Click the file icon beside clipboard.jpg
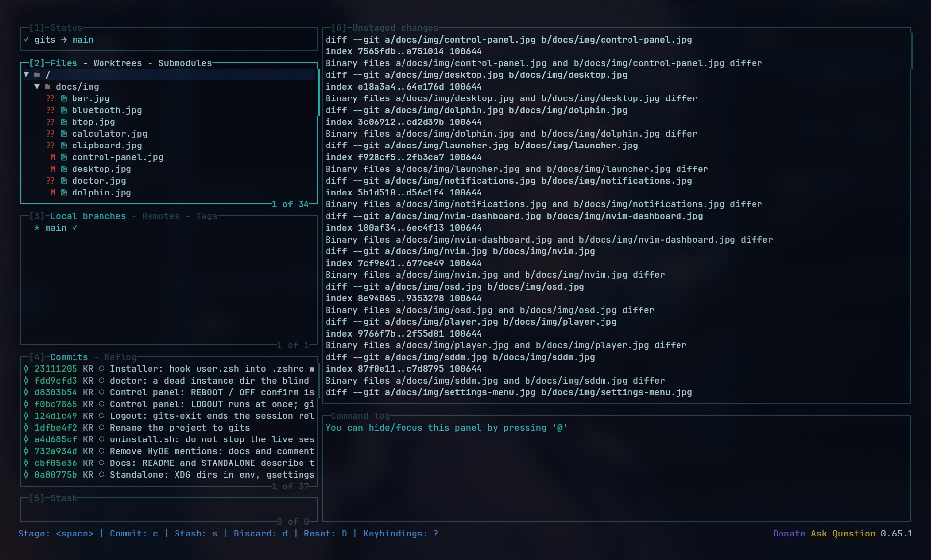Image resolution: width=931 pixels, height=560 pixels. click(64, 146)
